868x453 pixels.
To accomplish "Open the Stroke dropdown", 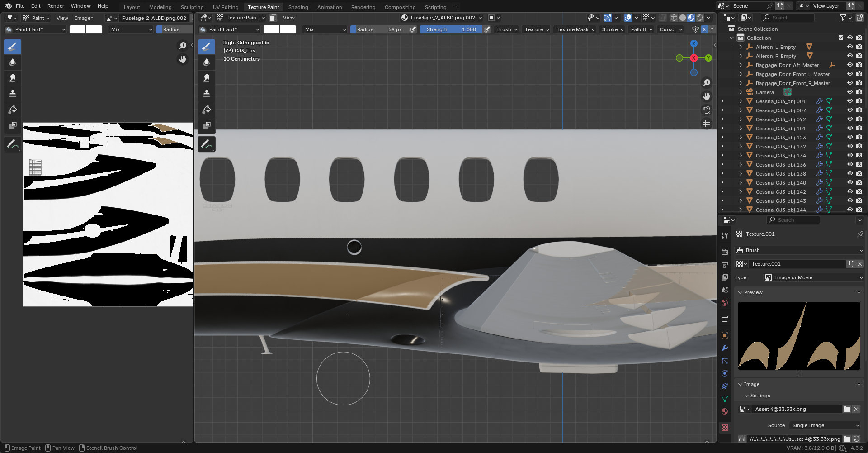I will tap(613, 29).
